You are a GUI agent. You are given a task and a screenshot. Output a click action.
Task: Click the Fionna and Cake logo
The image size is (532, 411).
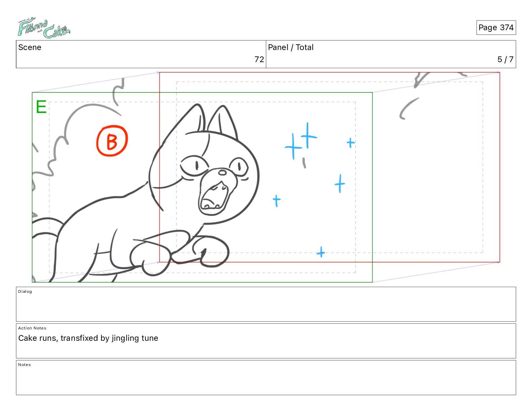click(x=44, y=28)
